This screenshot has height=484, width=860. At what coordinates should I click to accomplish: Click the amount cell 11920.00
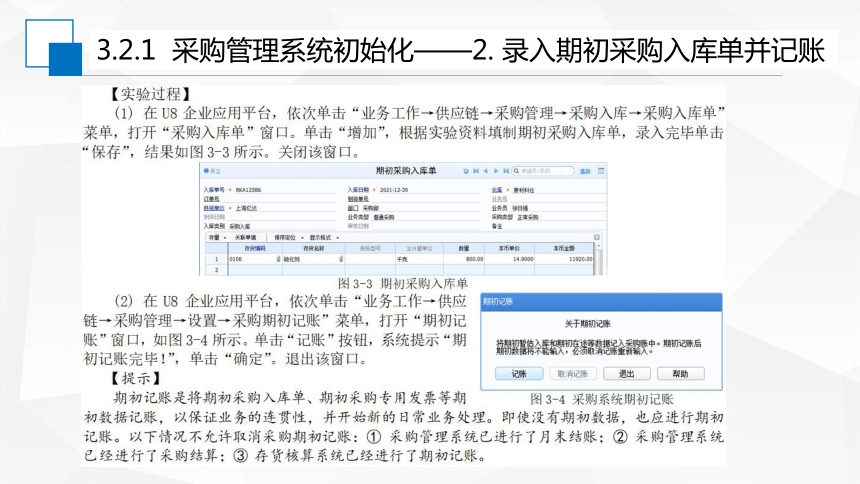[x=564, y=259]
